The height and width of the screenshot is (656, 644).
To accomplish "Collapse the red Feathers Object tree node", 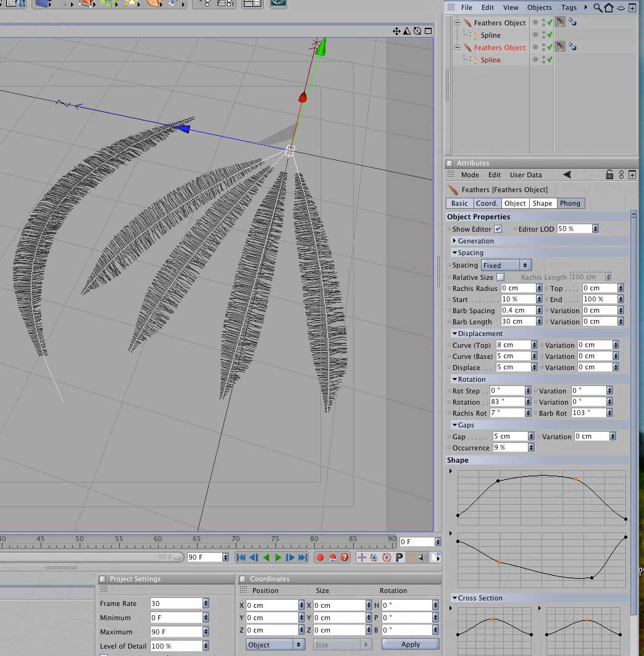I will pos(458,48).
